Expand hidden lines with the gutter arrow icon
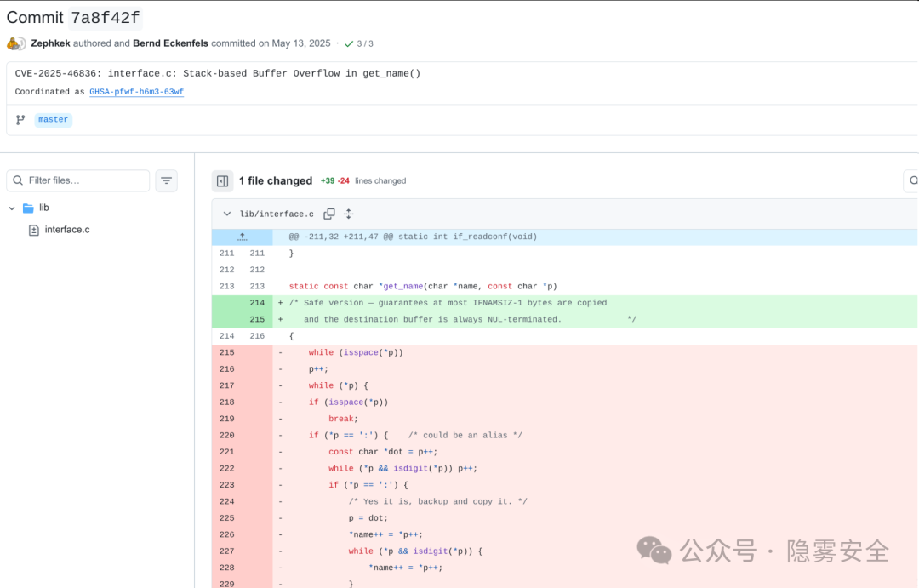The width and height of the screenshot is (919, 588). 242,236
